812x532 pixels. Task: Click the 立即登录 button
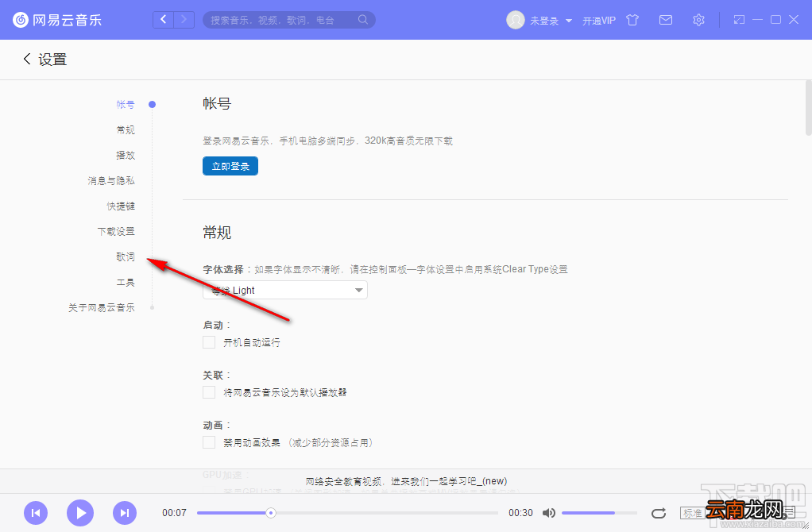230,166
